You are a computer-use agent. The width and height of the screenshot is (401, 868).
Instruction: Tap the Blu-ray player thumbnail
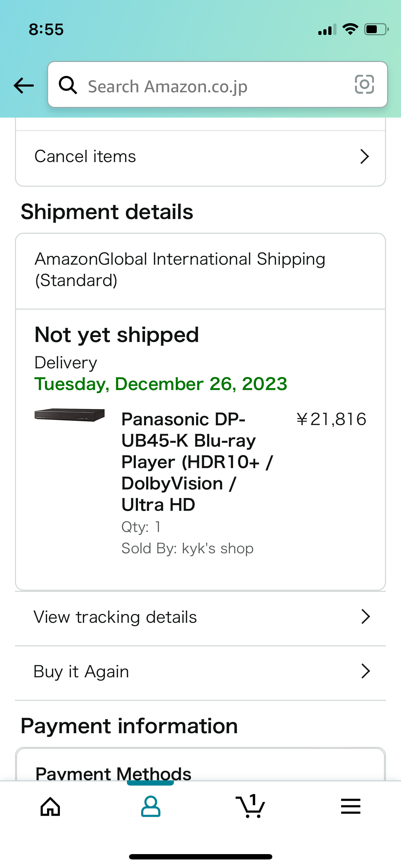70,415
